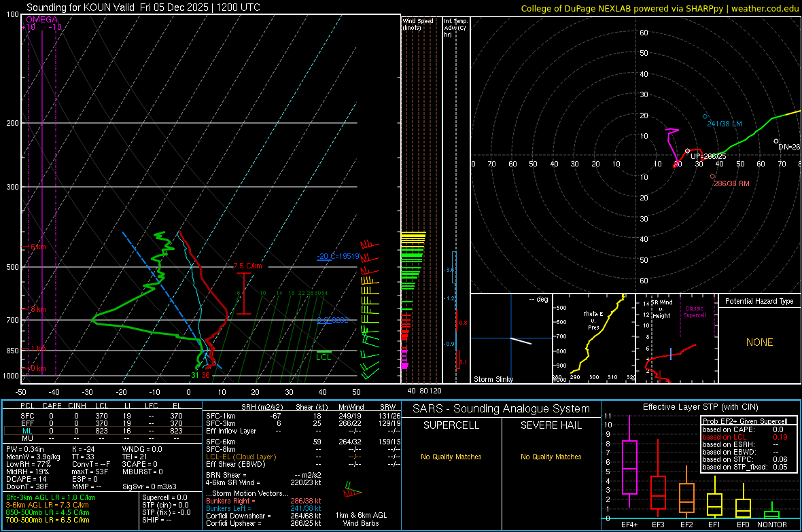The height and width of the screenshot is (532, 802).
Task: Click the Prob EF2+ Given Supercell heading
Action: click(x=745, y=421)
